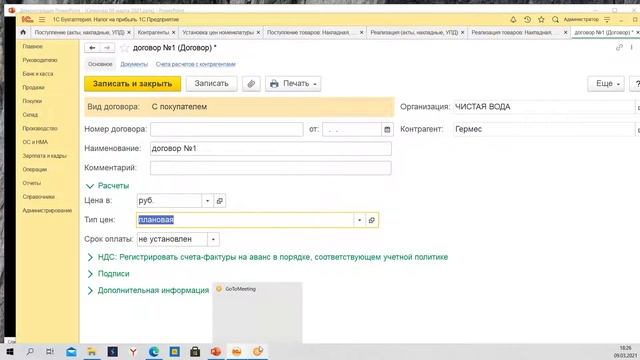Close Установка цен номенклатуры tab
The image size is (640, 360).
tap(258, 32)
